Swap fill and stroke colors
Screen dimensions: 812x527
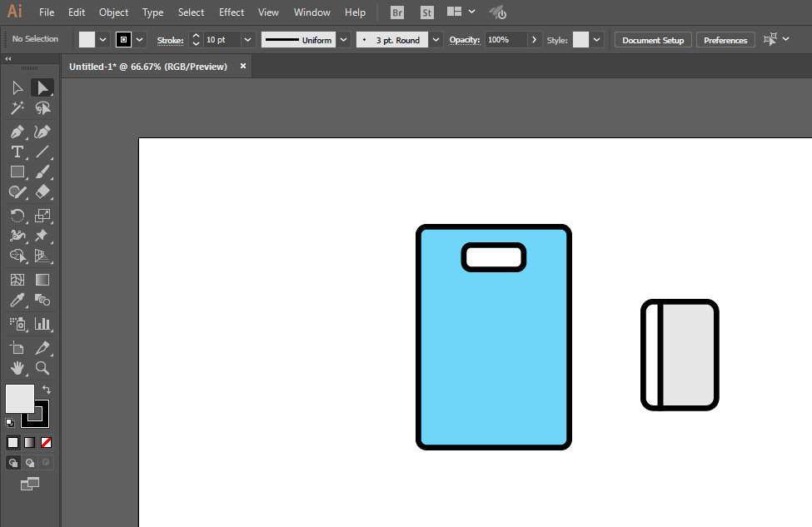point(47,390)
